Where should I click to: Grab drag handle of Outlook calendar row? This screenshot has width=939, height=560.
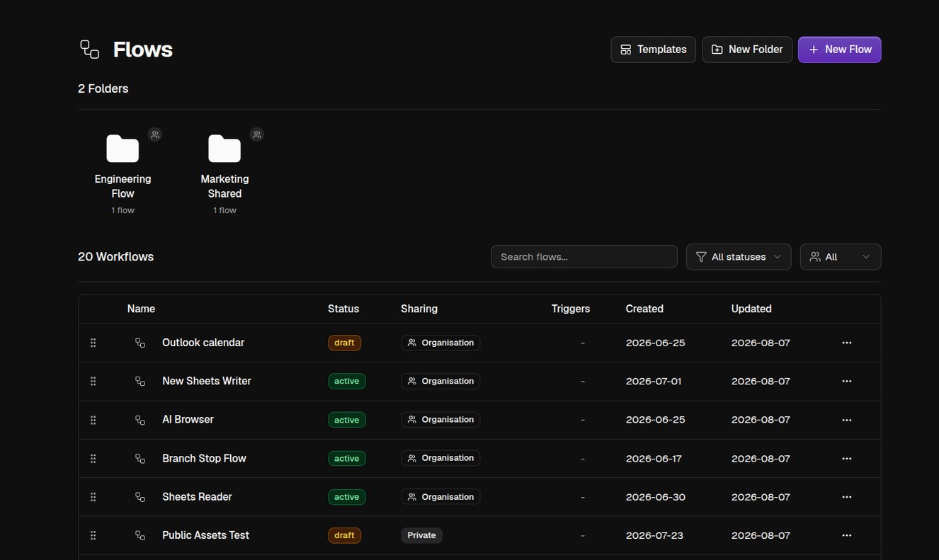[x=93, y=343]
